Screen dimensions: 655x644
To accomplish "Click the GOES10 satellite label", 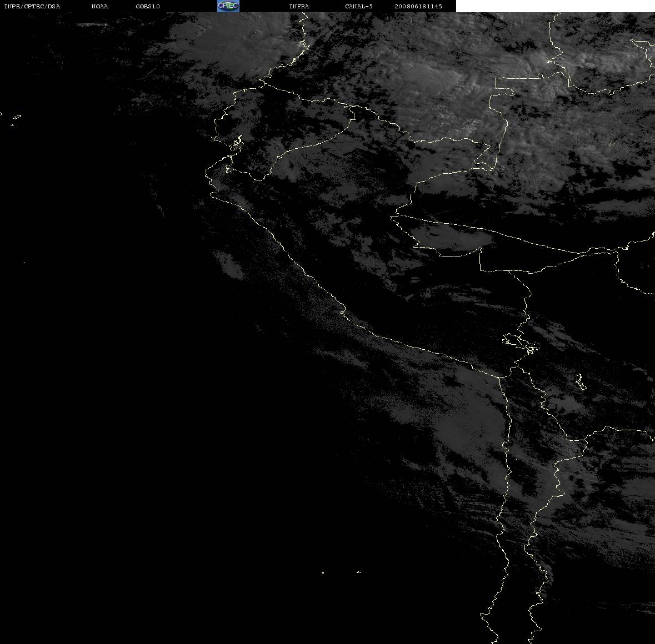I will pyautogui.click(x=147, y=6).
